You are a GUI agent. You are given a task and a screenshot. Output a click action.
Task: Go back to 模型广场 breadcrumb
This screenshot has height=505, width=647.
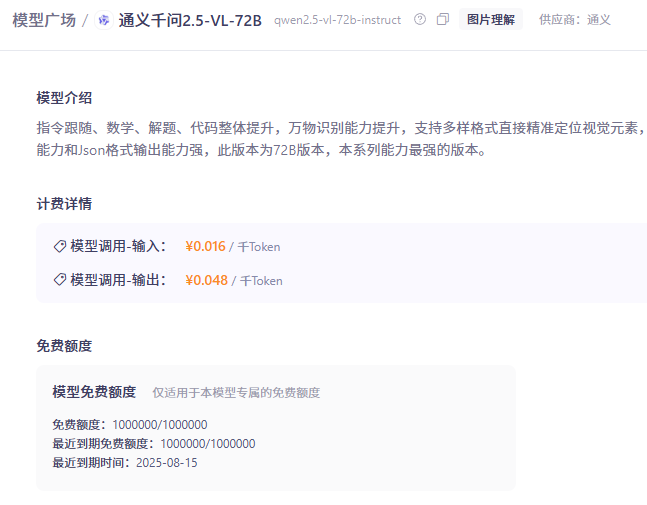click(x=44, y=20)
